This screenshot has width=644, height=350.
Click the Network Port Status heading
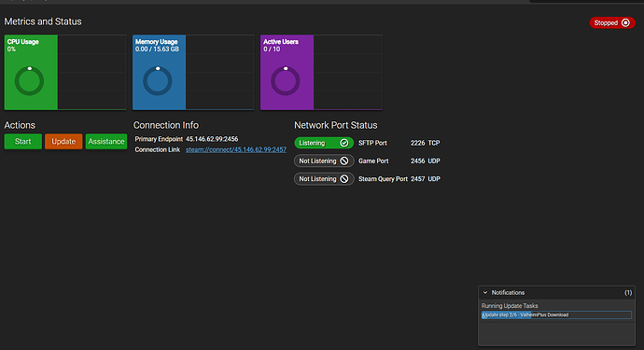coord(336,125)
